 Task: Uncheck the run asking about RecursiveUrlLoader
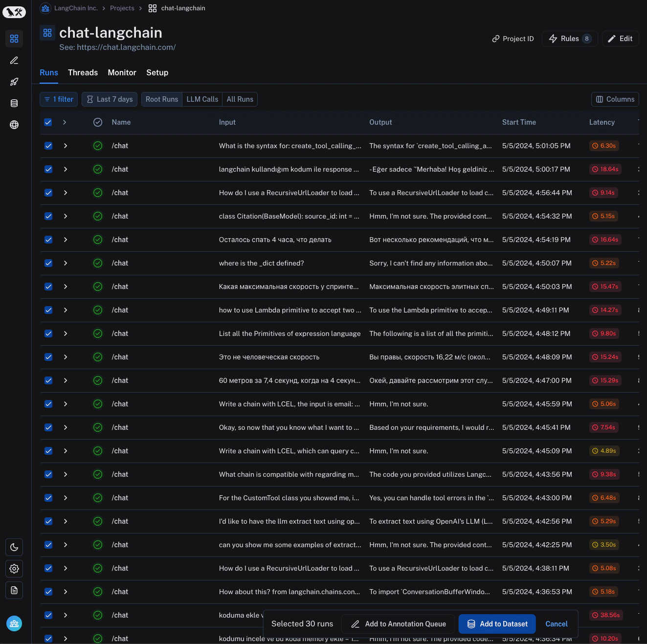48,193
